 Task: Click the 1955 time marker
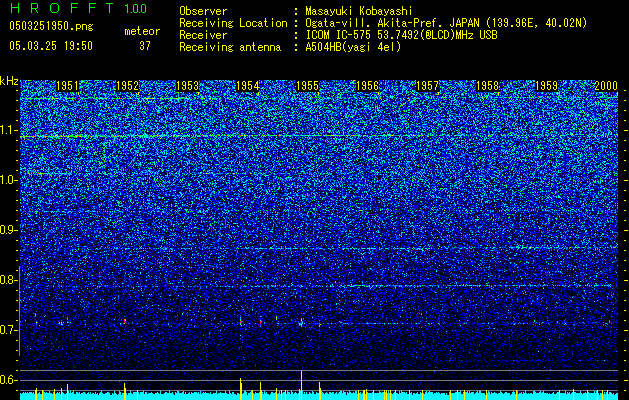(x=307, y=86)
